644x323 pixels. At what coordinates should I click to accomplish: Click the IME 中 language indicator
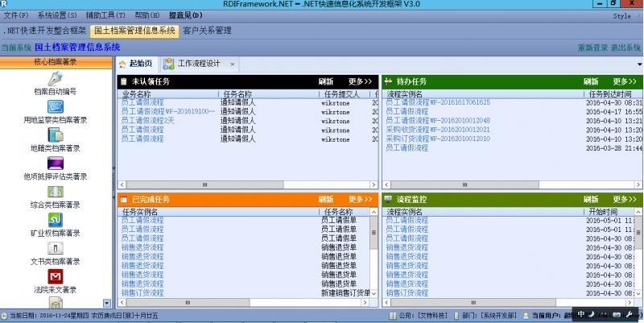tap(580, 314)
